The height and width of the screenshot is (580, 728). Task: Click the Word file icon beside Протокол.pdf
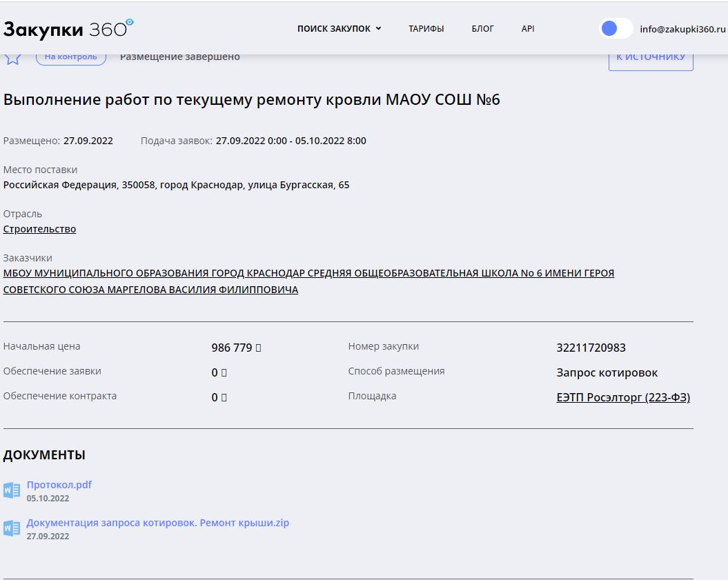[12, 490]
